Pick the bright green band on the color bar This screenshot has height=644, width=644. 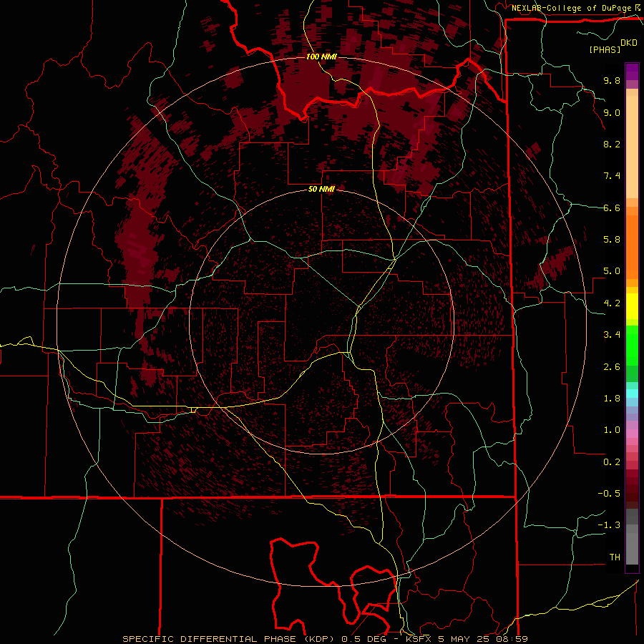(632, 346)
